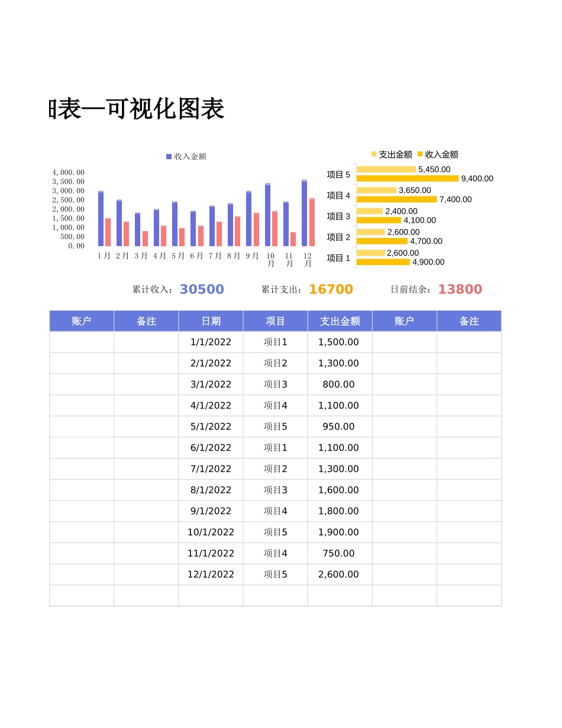Select the tallest blue bar for 12月

pos(304,213)
